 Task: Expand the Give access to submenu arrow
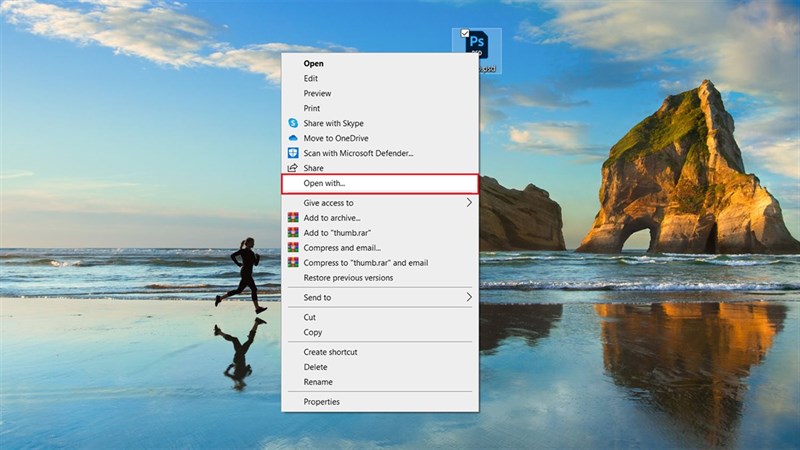tap(469, 202)
